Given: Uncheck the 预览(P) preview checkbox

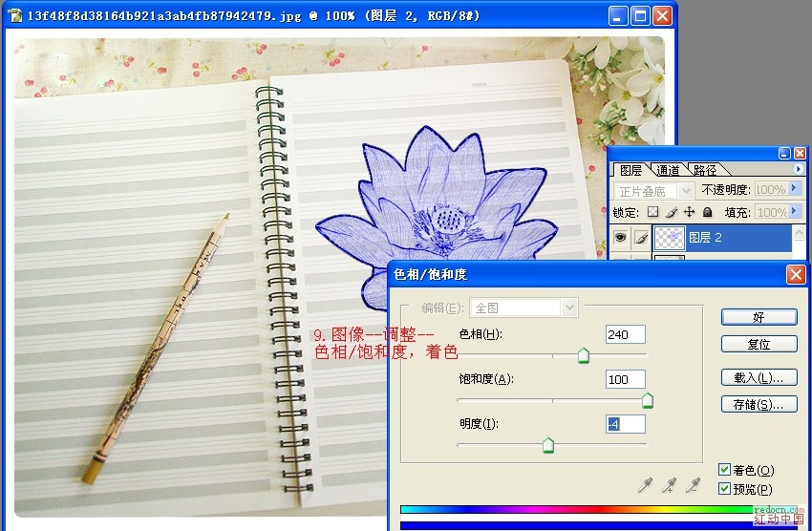Looking at the screenshot, I should click(x=724, y=489).
